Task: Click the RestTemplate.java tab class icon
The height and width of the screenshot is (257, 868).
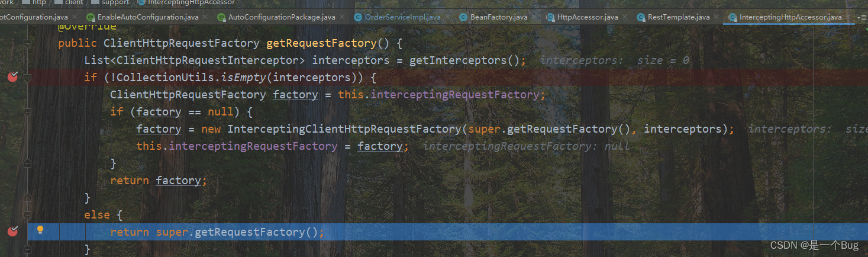Action: [x=641, y=17]
